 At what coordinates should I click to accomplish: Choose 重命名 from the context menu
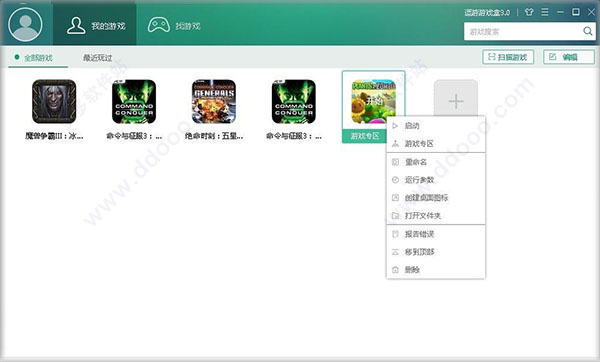(x=436, y=162)
